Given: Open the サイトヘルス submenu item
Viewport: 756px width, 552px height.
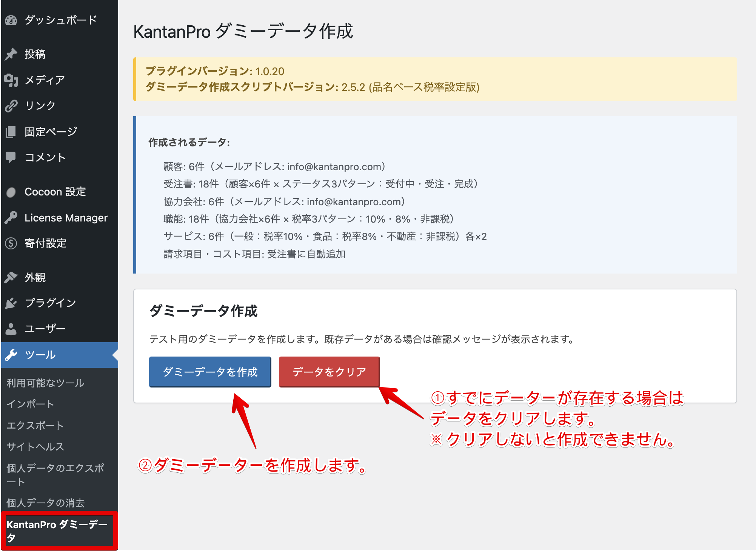Looking at the screenshot, I should click(35, 447).
